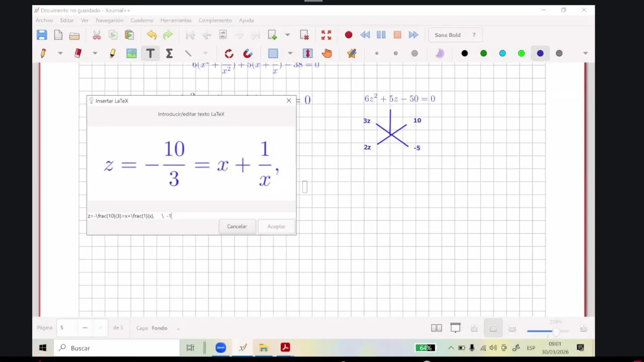This screenshot has width=644, height=362.
Task: Select the Eraser tool
Action: point(78,53)
